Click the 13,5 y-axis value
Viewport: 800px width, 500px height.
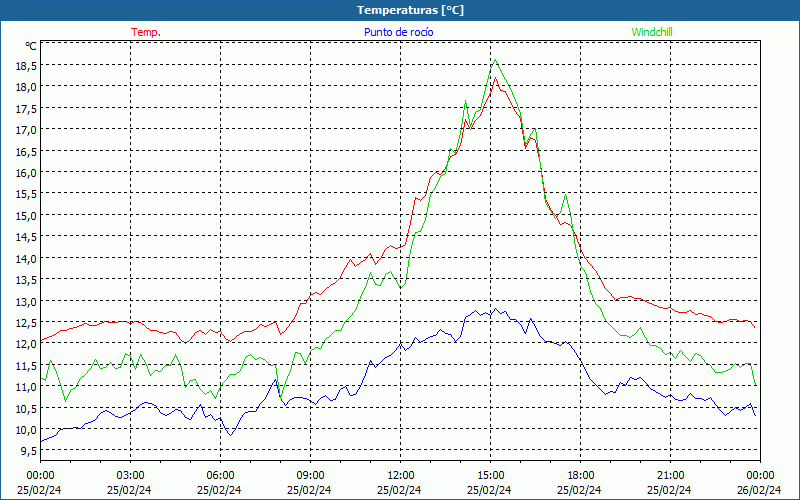click(x=27, y=280)
